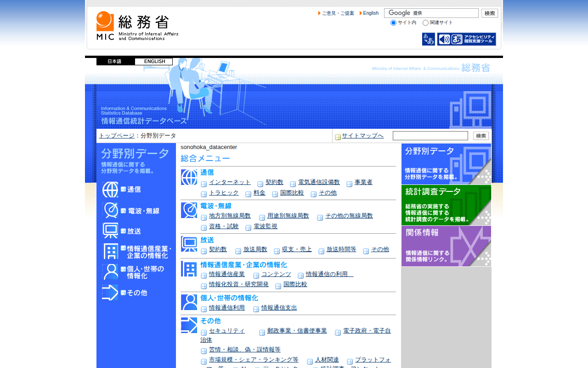Open the 収支・売上 link

tap(297, 249)
